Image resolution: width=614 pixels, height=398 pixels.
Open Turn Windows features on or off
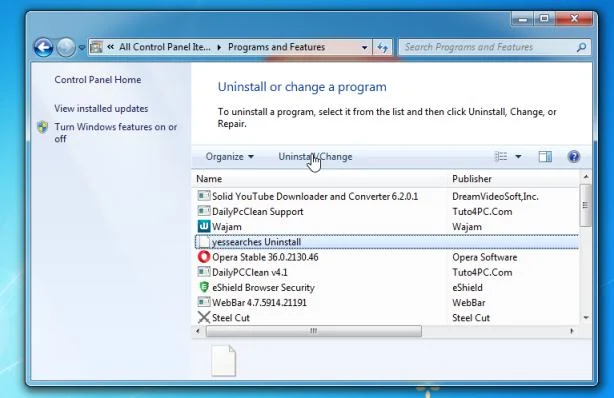point(116,133)
